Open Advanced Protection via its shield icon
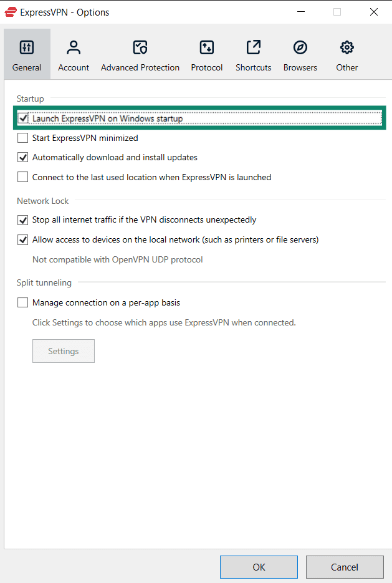 pyautogui.click(x=140, y=47)
